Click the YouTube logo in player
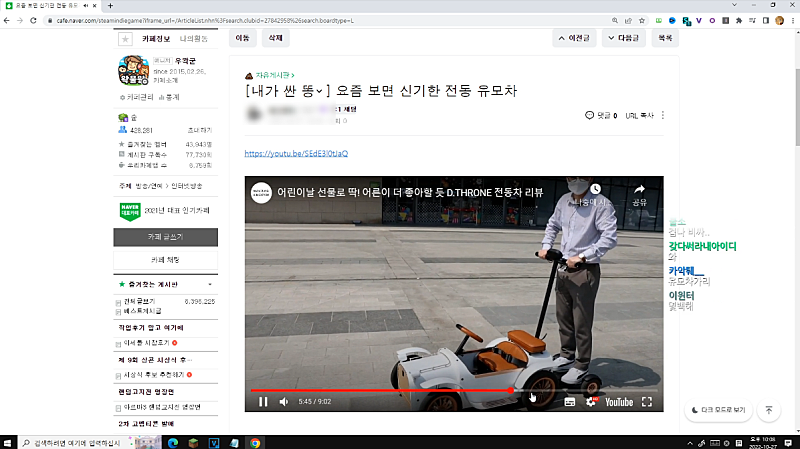The height and width of the screenshot is (449, 800). click(618, 402)
